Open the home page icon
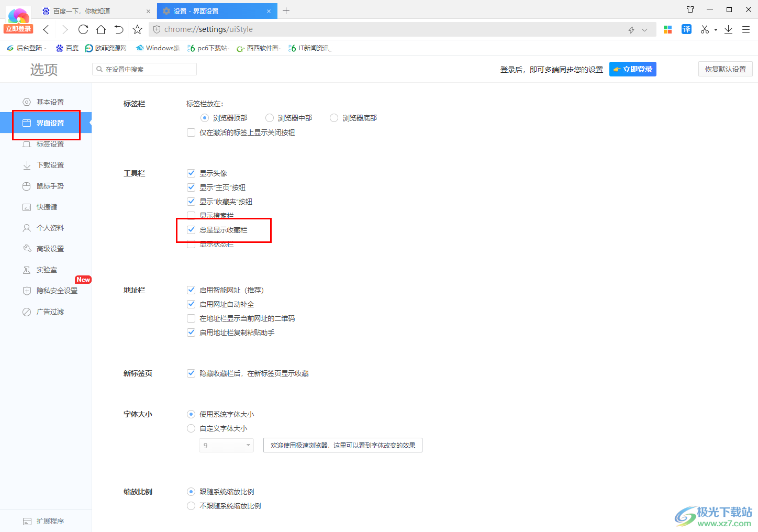Image resolution: width=758 pixels, height=532 pixels. (101, 29)
